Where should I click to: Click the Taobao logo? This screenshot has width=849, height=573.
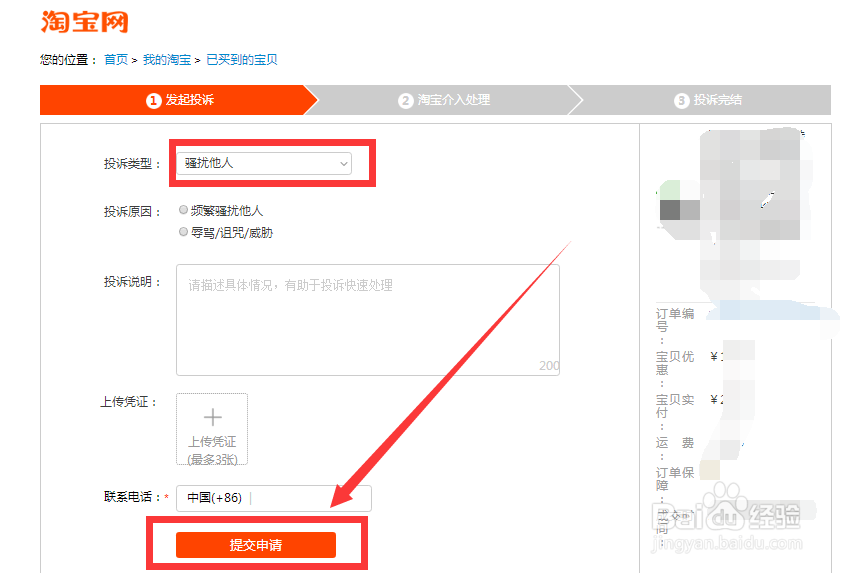(84, 22)
